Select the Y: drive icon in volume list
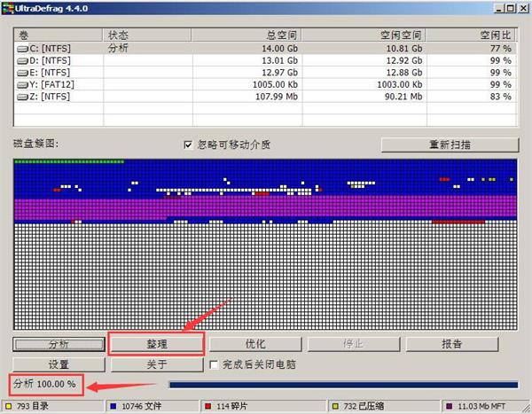Screen dimensions: 532x414 pos(22,85)
